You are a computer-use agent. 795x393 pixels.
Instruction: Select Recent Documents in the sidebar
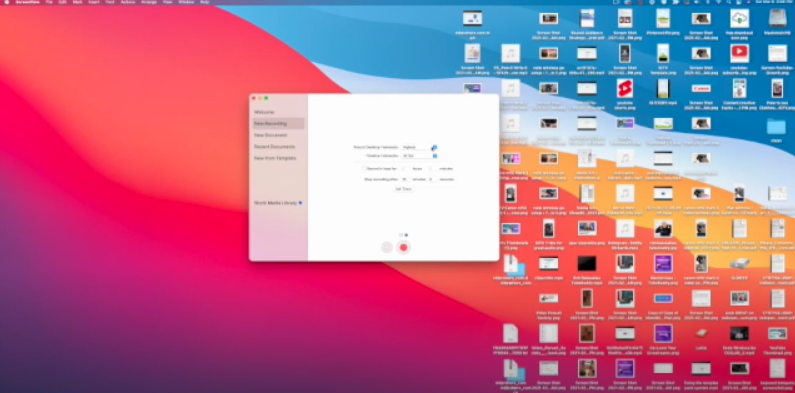[274, 147]
